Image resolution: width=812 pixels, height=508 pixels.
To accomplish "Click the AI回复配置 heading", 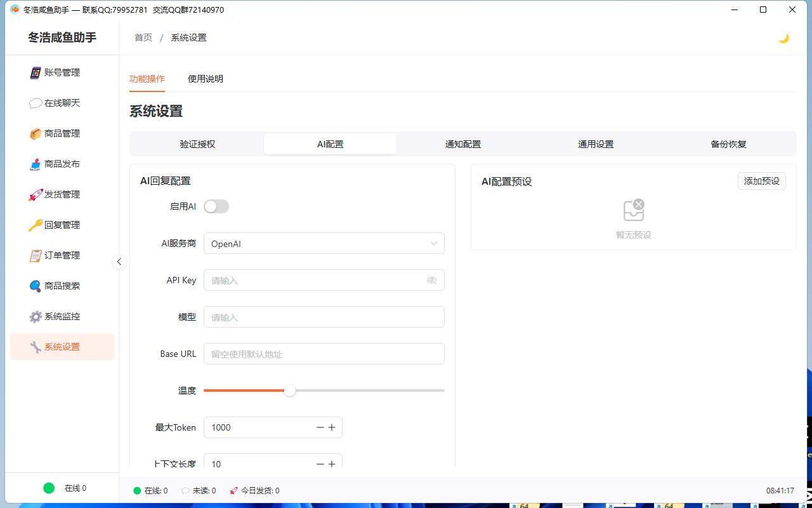I will (166, 181).
